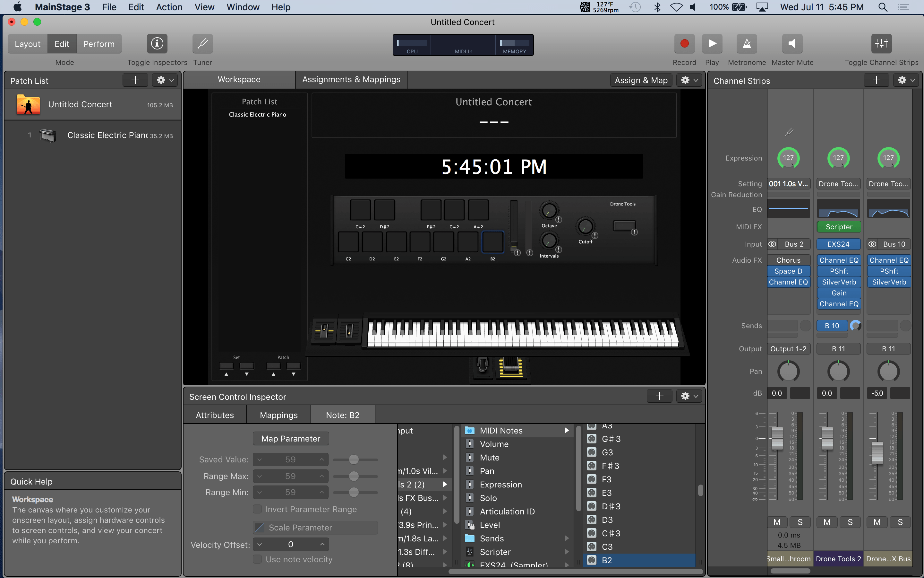The width and height of the screenshot is (924, 578).
Task: Open the 001 1.0s V... setting menu
Action: point(789,184)
